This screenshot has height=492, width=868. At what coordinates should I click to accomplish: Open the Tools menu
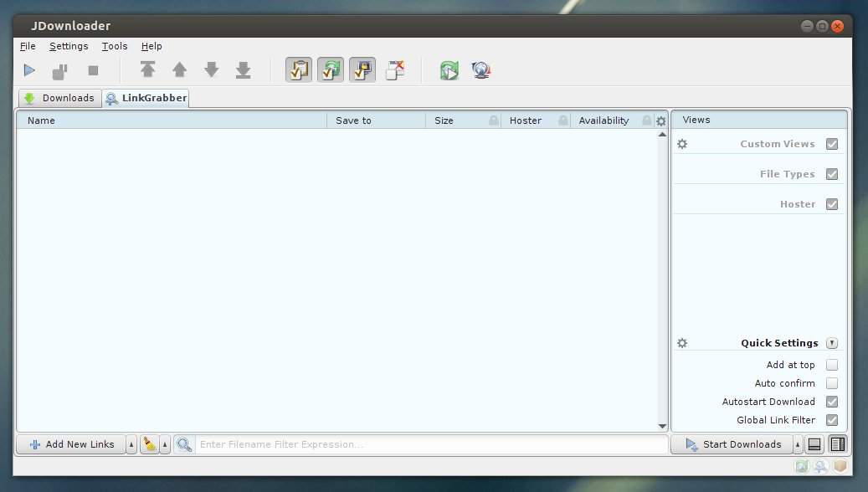click(x=115, y=46)
